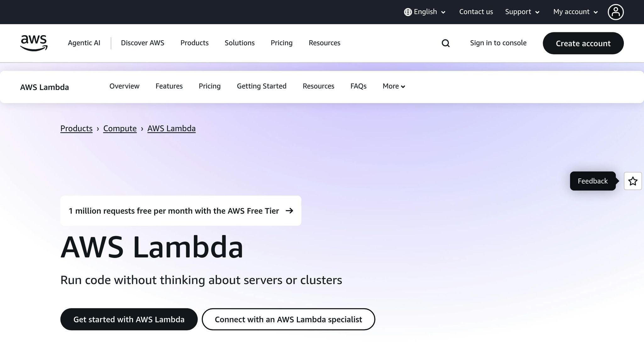The height and width of the screenshot is (362, 644).
Task: Click Sign in to console
Action: click(498, 43)
